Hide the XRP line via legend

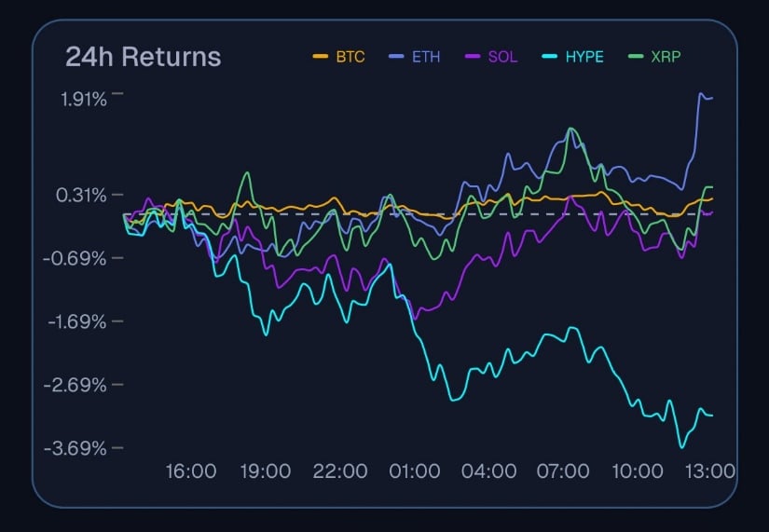point(654,57)
